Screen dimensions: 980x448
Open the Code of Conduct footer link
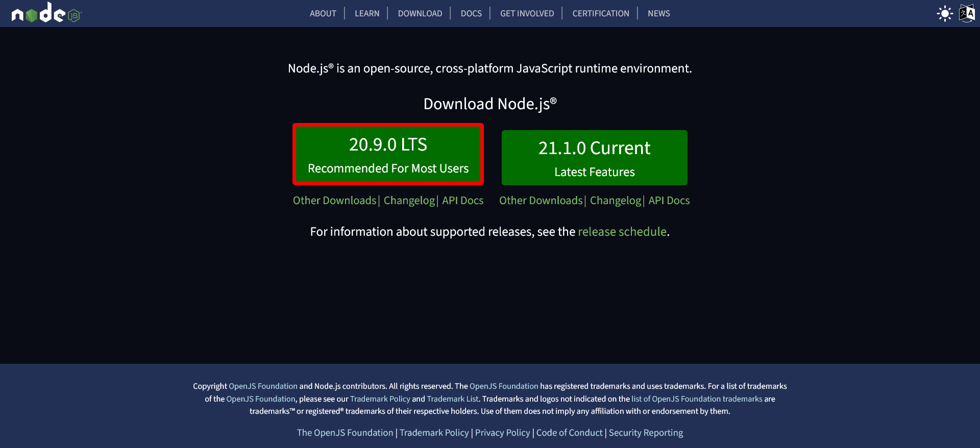pos(569,433)
